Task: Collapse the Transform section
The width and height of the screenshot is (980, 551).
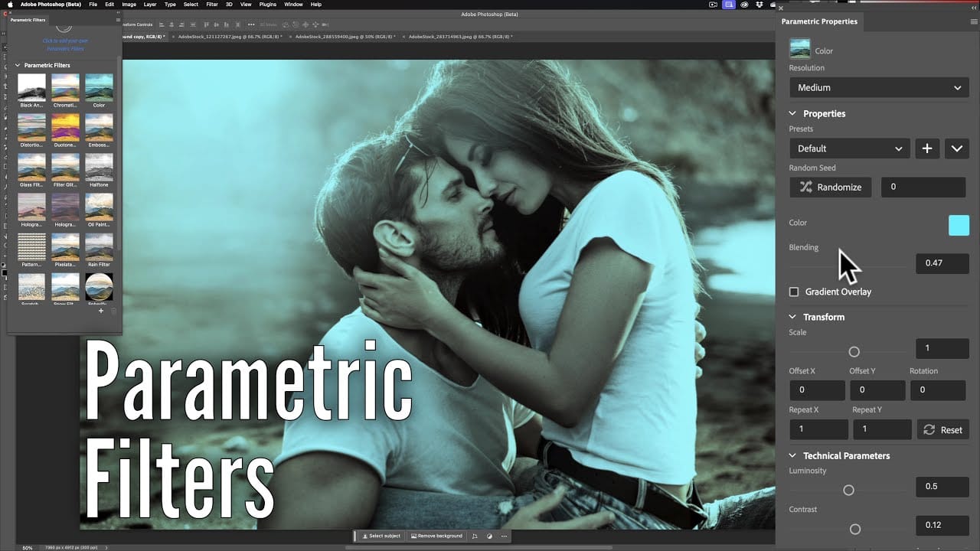Action: click(x=793, y=317)
